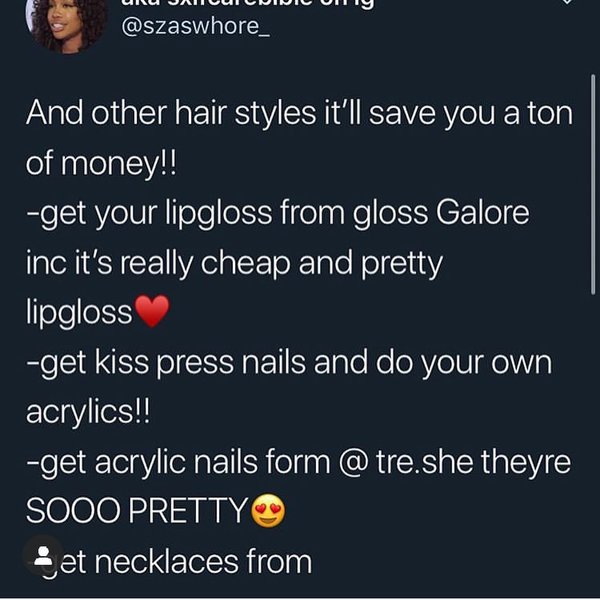Open the @ tre.she mention

[405, 462]
